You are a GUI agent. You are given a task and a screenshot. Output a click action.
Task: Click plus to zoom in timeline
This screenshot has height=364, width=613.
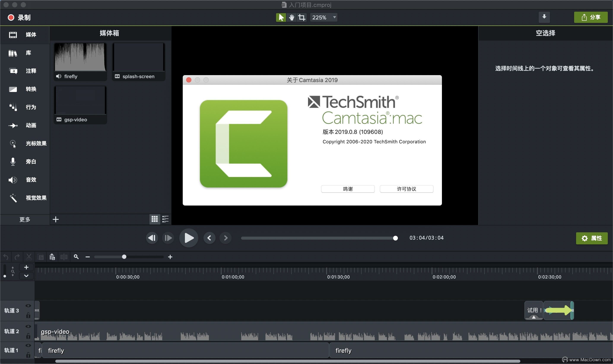click(170, 257)
